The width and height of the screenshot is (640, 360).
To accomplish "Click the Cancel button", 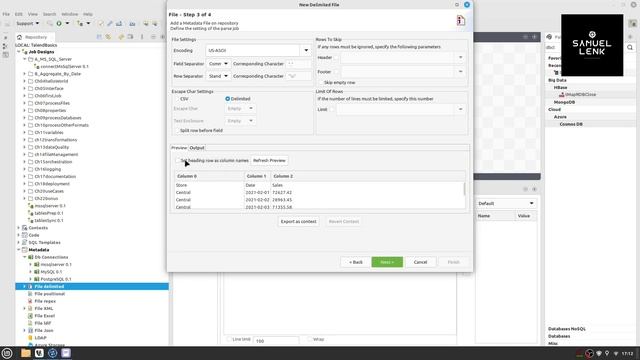I will 420,262.
